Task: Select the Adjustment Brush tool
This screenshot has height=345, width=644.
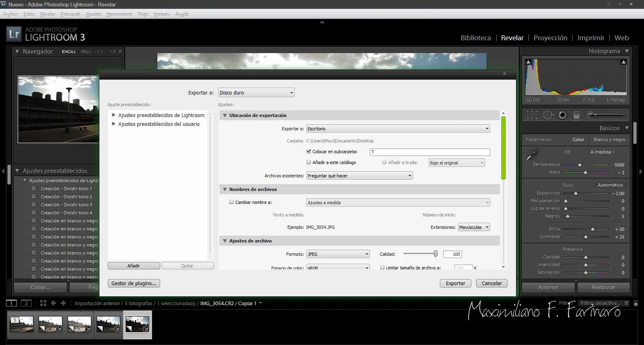Action: [x=606, y=115]
